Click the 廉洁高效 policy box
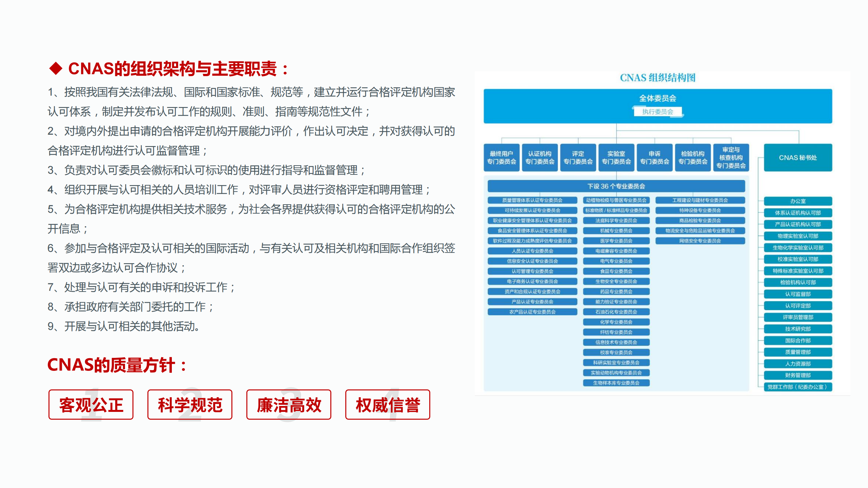 click(x=289, y=404)
